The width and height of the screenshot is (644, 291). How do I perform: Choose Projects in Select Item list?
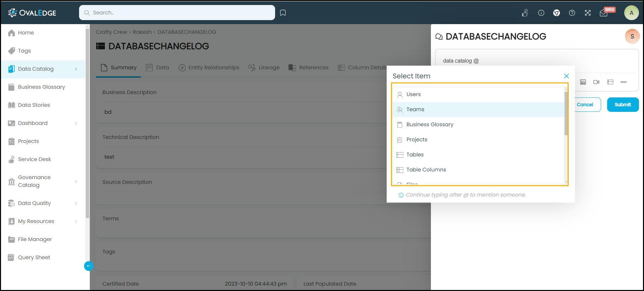(x=478, y=140)
